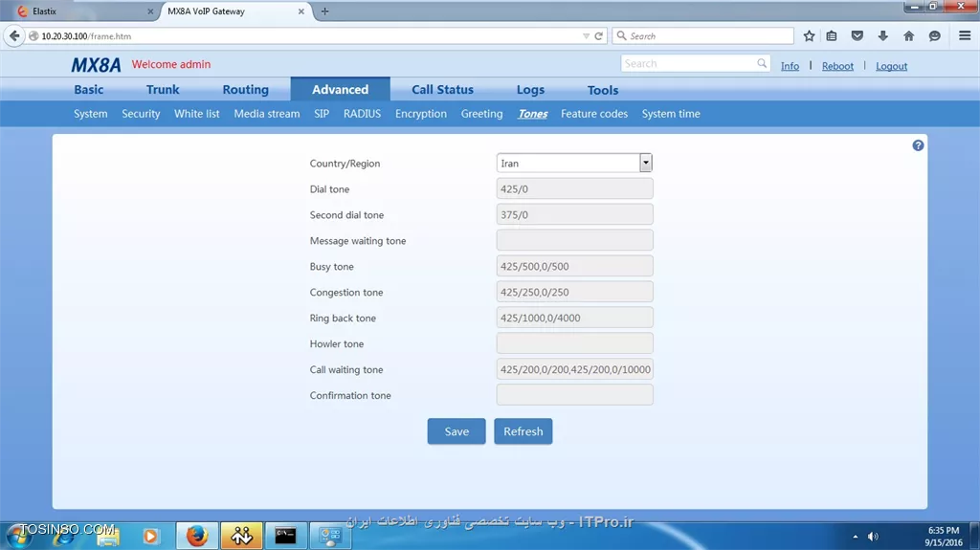Bookmark this page with the star icon
The height and width of the screenshot is (550, 980).
tap(809, 36)
